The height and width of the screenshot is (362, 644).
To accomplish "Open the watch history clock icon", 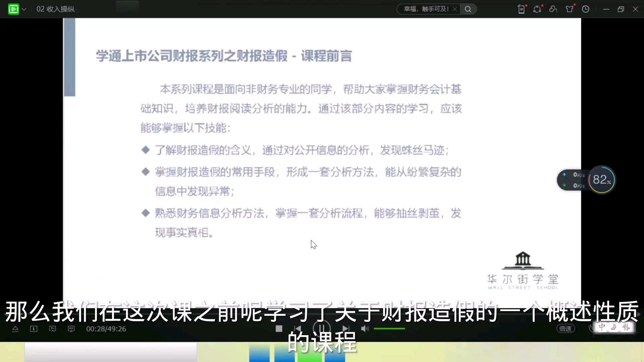I will (x=586, y=9).
